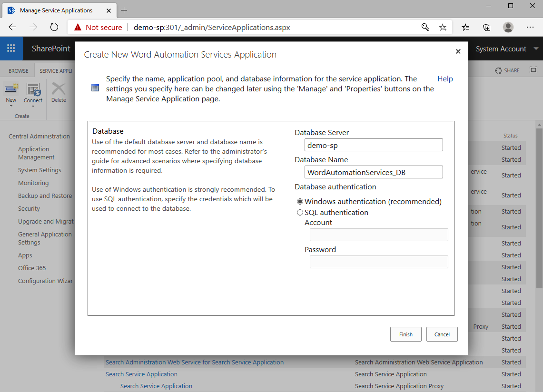Open the Apps link in sidebar

(25, 255)
